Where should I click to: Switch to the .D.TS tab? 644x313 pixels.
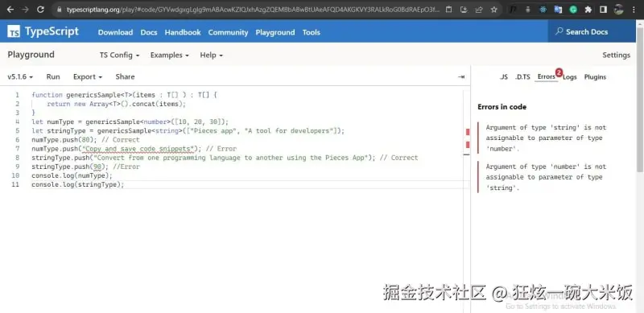[522, 77]
